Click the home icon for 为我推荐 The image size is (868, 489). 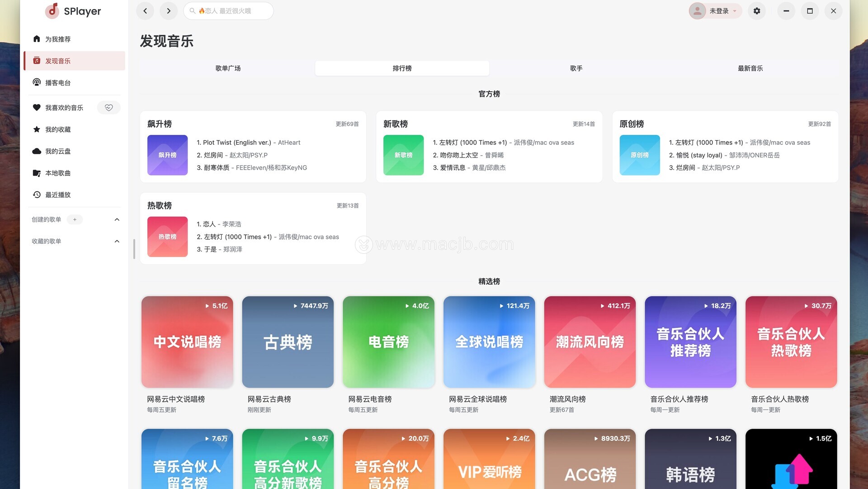[x=37, y=39]
